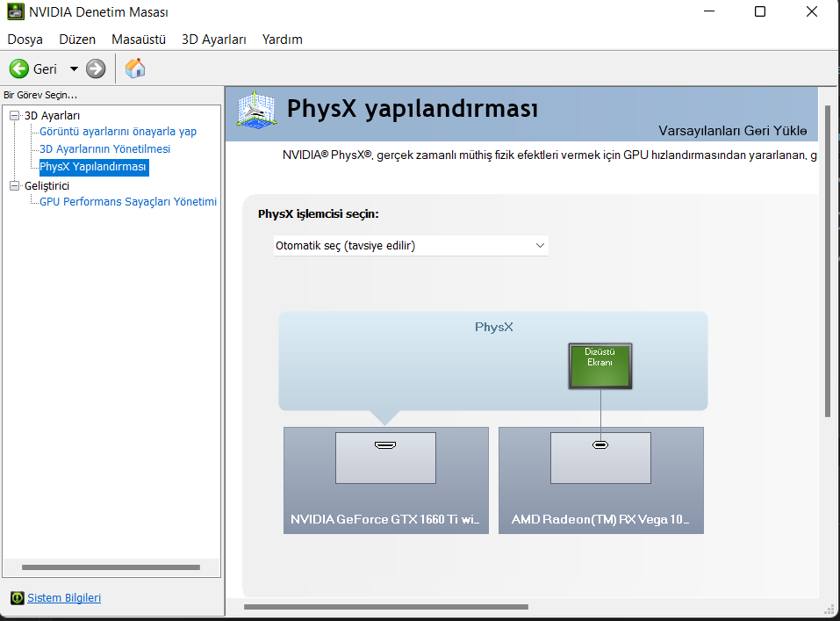Click the 3D Ayarları tree label
Screen dimensions: 840x621
pos(52,115)
